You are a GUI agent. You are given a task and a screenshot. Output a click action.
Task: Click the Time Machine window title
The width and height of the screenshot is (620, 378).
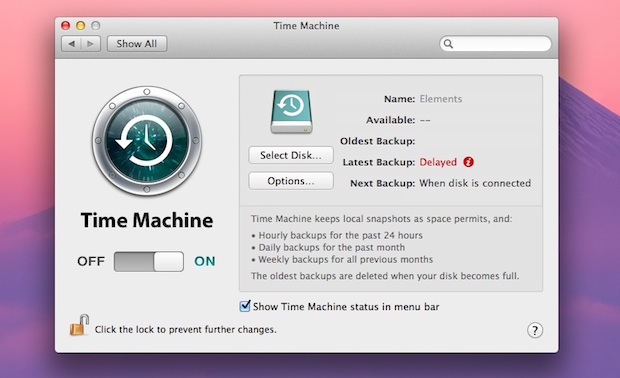coord(306,26)
